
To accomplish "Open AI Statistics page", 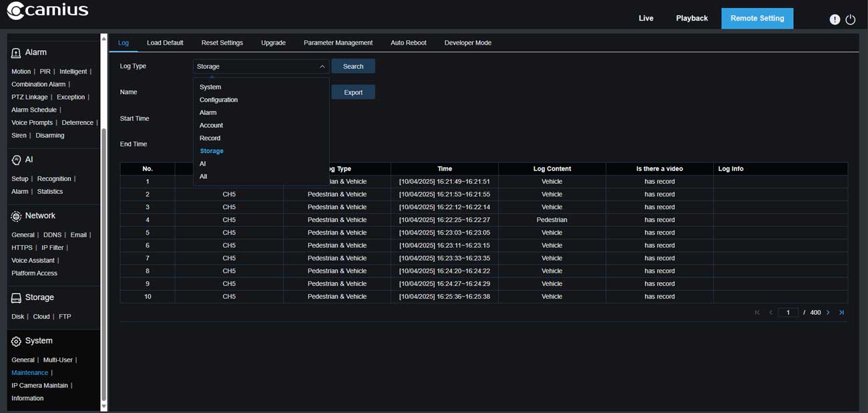I will click(x=50, y=191).
